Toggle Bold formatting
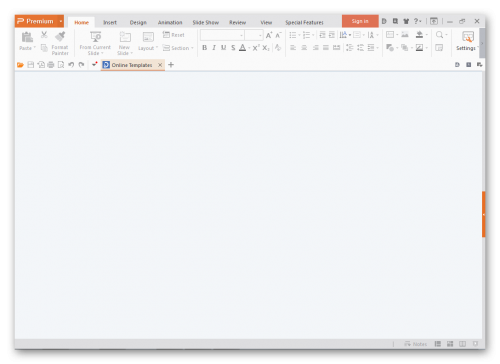The width and height of the screenshot is (500, 364). pyautogui.click(x=204, y=48)
